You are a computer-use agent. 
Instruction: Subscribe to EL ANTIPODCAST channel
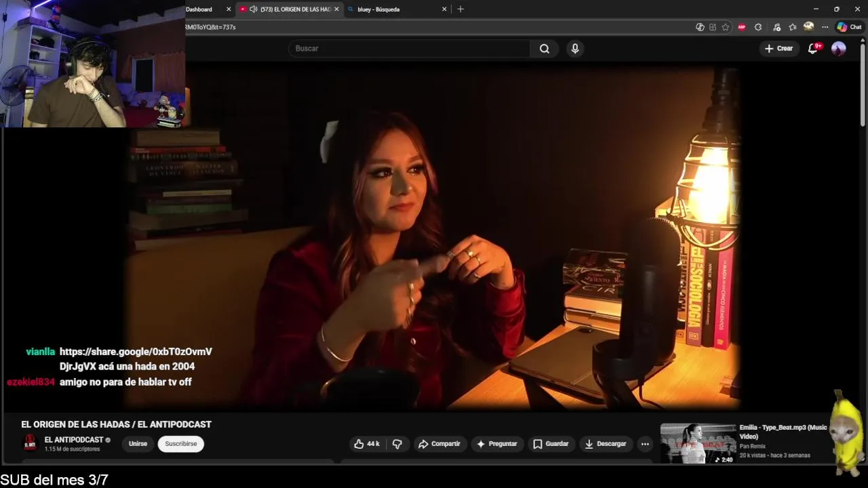click(181, 444)
